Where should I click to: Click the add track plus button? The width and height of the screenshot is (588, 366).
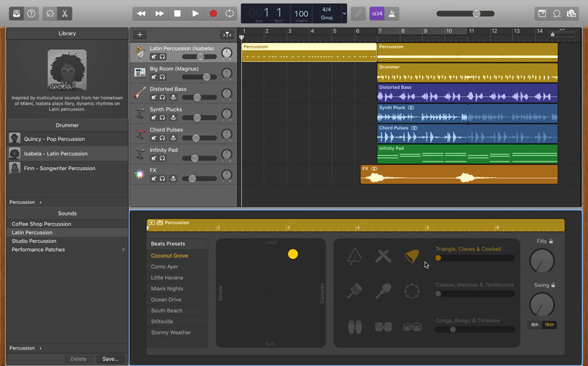[x=140, y=35]
